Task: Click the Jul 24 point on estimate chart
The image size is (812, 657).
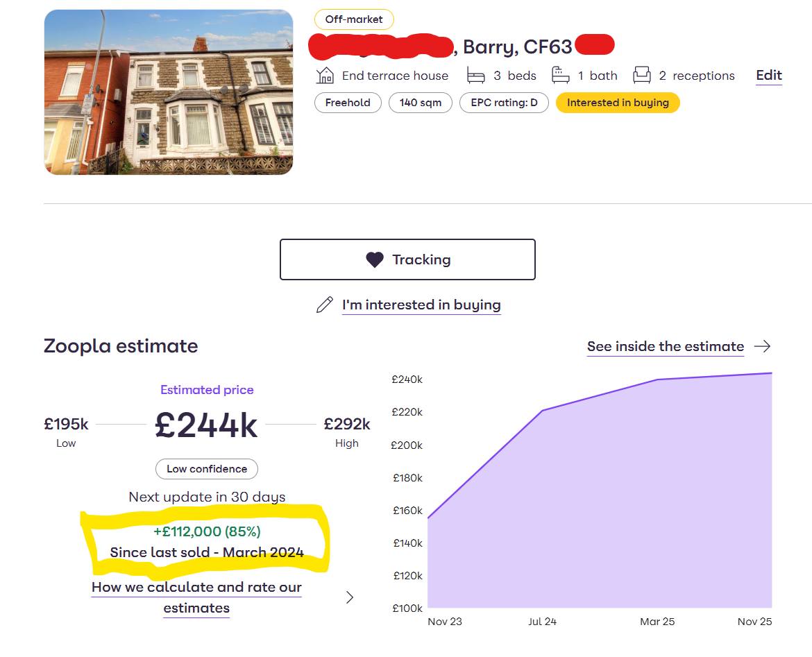Action: pyautogui.click(x=542, y=411)
